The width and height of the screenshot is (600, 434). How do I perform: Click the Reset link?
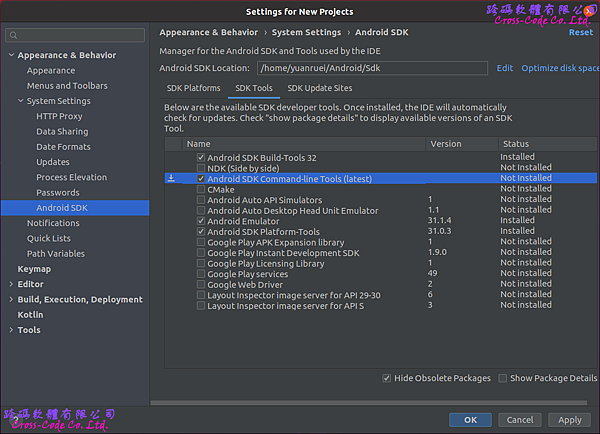tap(580, 32)
